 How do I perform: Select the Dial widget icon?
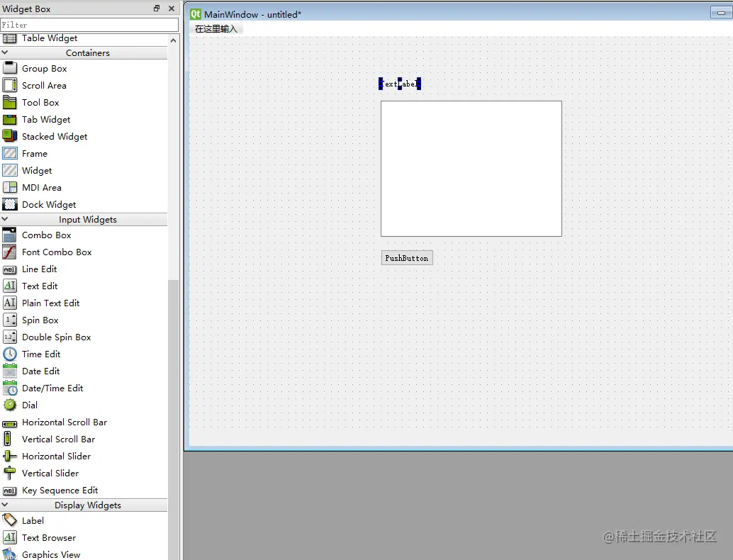click(10, 405)
